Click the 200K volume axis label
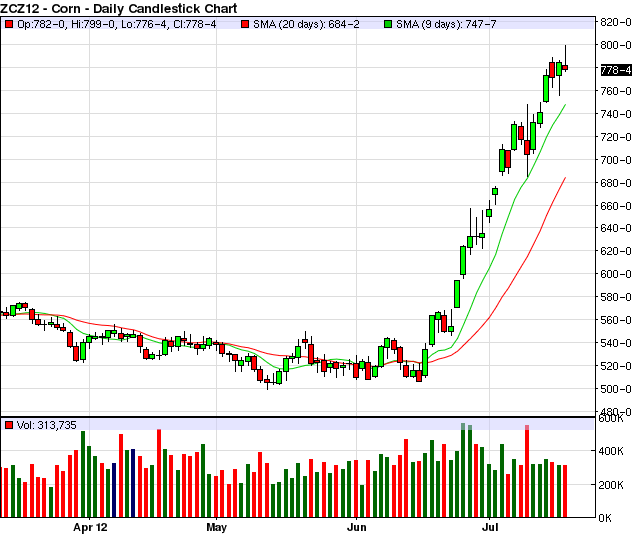The width and height of the screenshot is (640, 536). (x=611, y=485)
